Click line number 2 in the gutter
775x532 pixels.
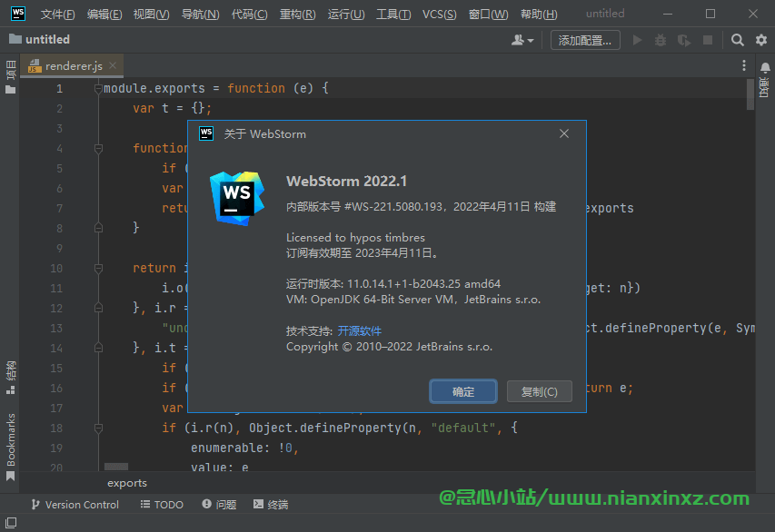coord(59,108)
